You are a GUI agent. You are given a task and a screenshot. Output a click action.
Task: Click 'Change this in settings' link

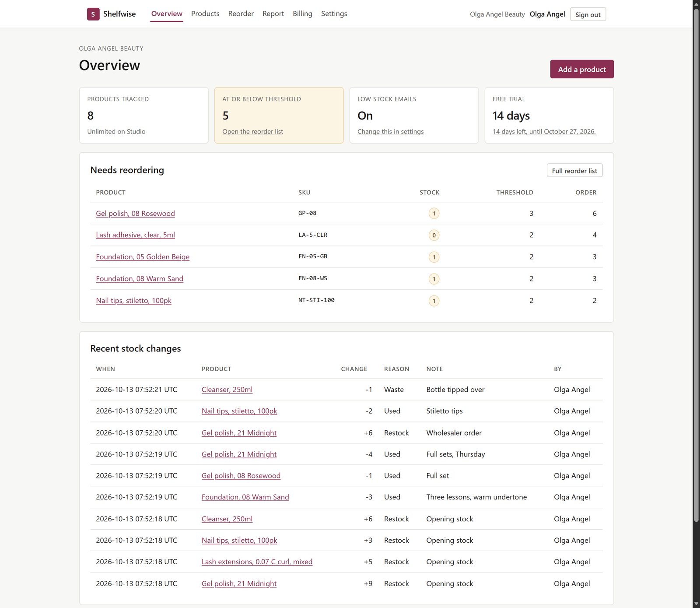391,131
